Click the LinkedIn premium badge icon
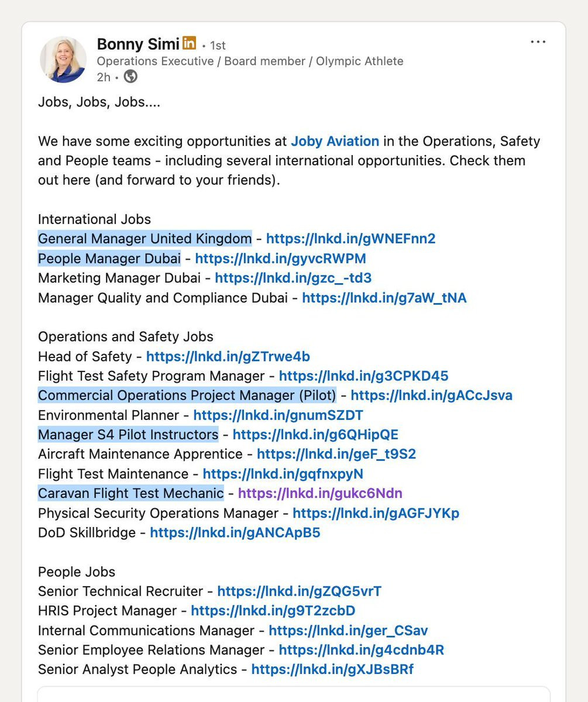The image size is (588, 702). tap(189, 43)
